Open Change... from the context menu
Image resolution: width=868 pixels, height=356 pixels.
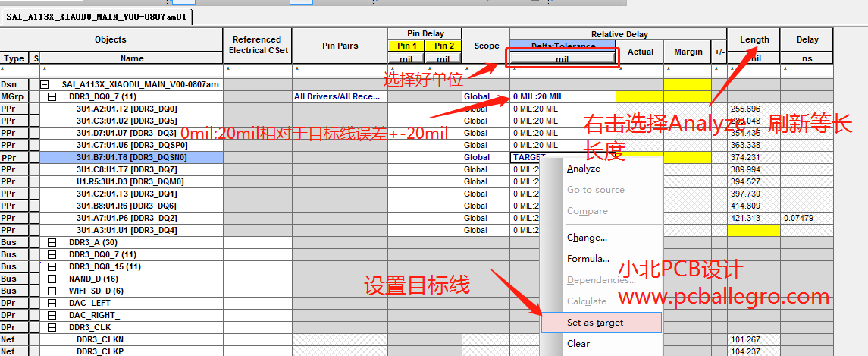point(587,238)
